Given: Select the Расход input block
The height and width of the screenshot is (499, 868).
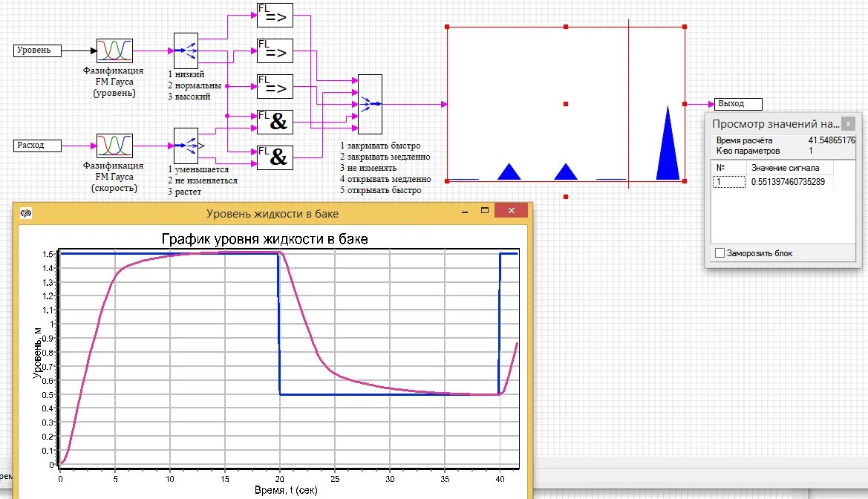Looking at the screenshot, I should [x=37, y=146].
